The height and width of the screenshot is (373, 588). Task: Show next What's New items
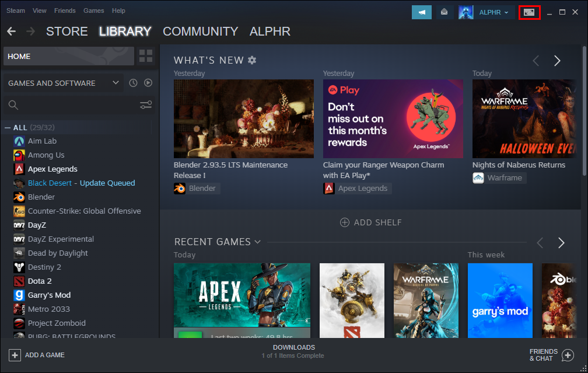click(557, 61)
